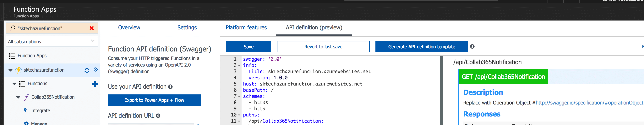Click the swagger: '2.0' editor line
This screenshot has height=125, width=644.
(262, 59)
